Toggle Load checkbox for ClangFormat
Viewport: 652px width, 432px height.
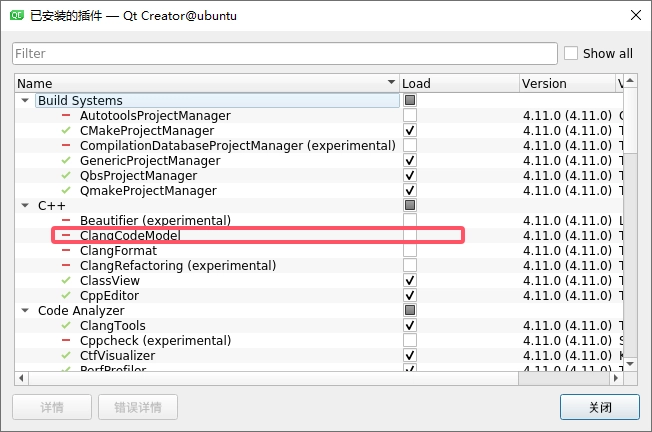(410, 251)
